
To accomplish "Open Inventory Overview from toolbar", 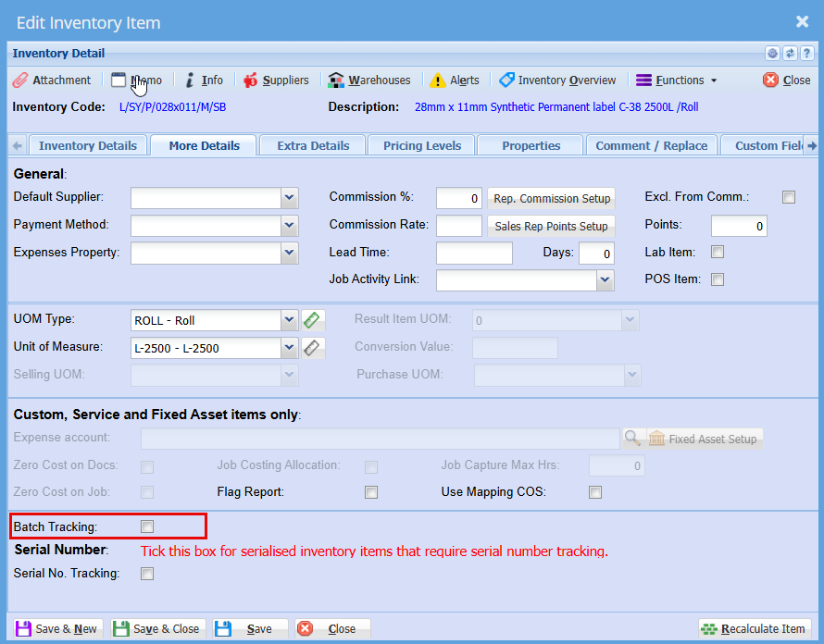I will point(557,80).
